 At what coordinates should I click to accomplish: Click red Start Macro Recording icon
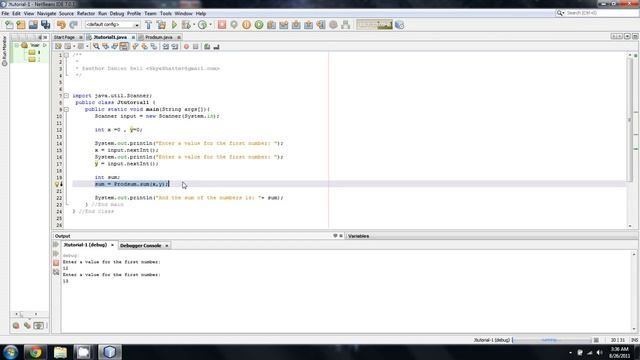tap(186, 47)
